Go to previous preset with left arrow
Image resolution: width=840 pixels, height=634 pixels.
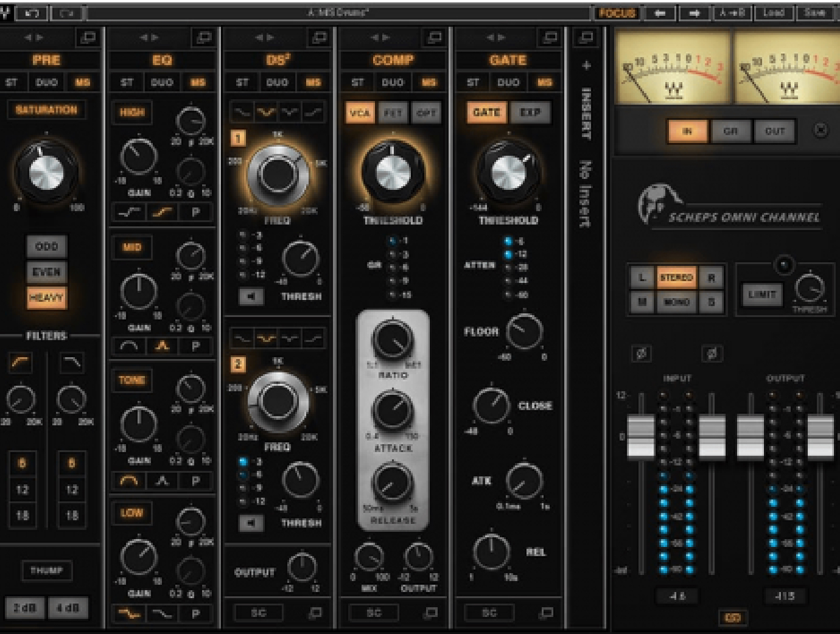[x=660, y=13]
